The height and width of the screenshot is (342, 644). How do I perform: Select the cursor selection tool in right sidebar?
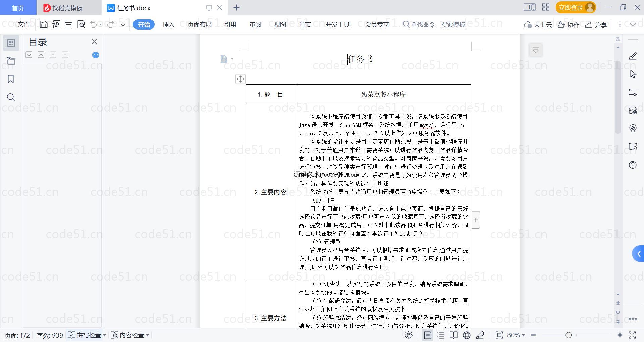coord(633,74)
